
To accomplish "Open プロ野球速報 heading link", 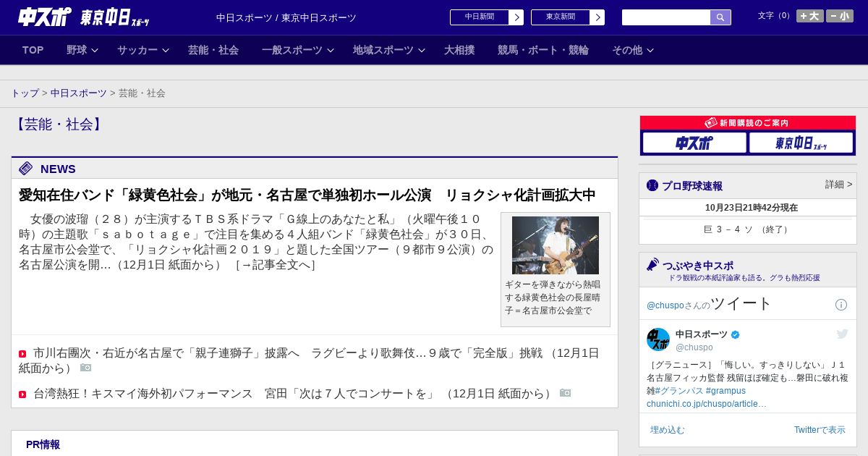I will [692, 186].
